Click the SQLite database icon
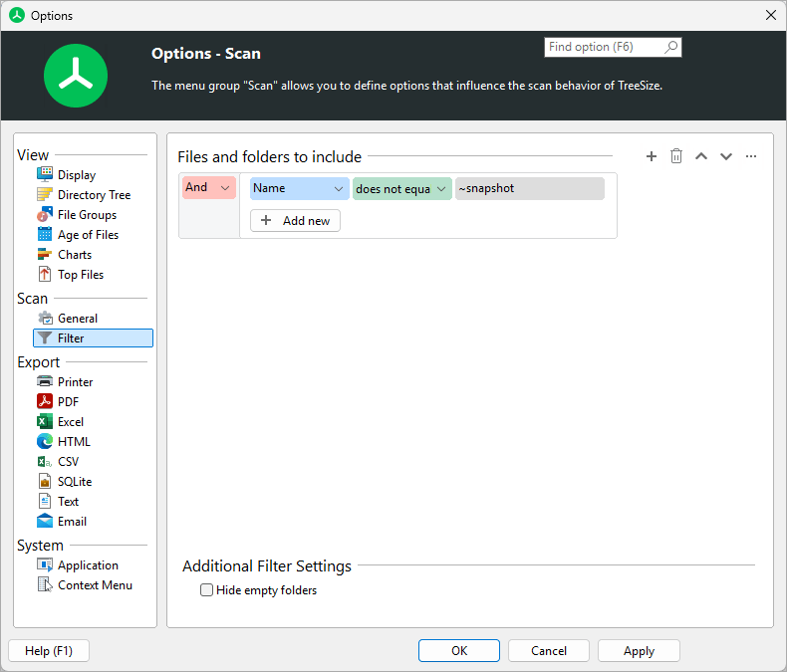787x672 pixels. 45,482
